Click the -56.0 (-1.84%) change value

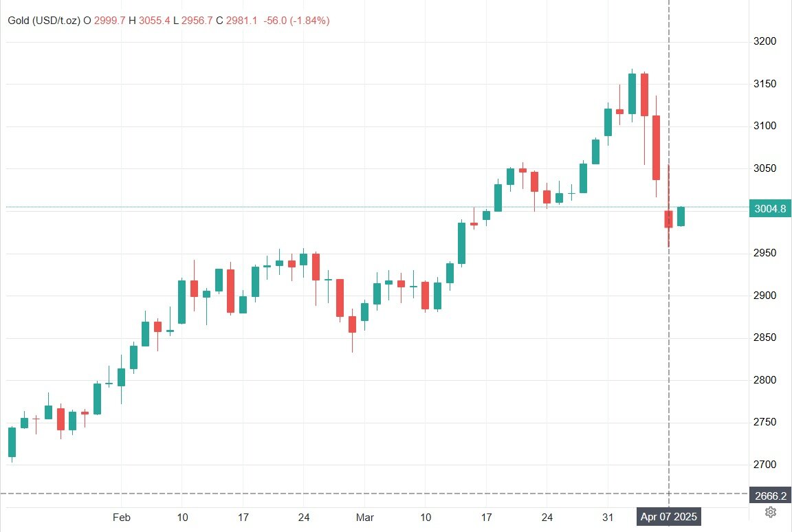click(296, 21)
